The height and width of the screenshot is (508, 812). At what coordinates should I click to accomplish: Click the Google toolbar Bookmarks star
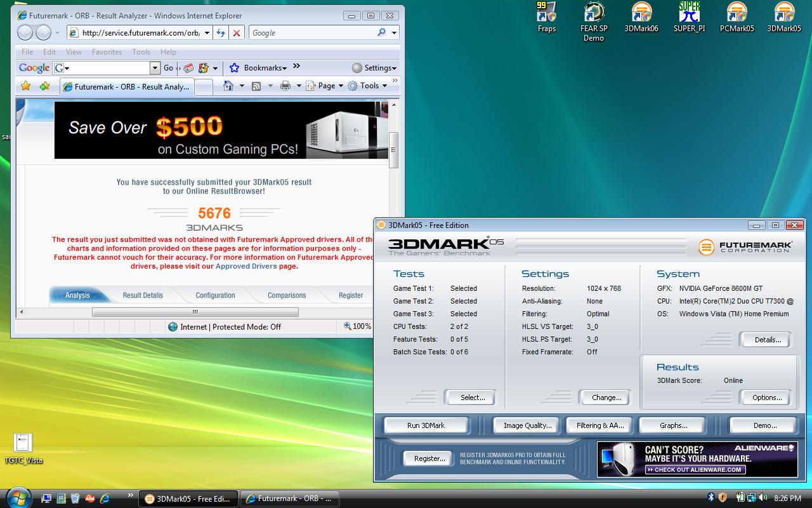234,68
